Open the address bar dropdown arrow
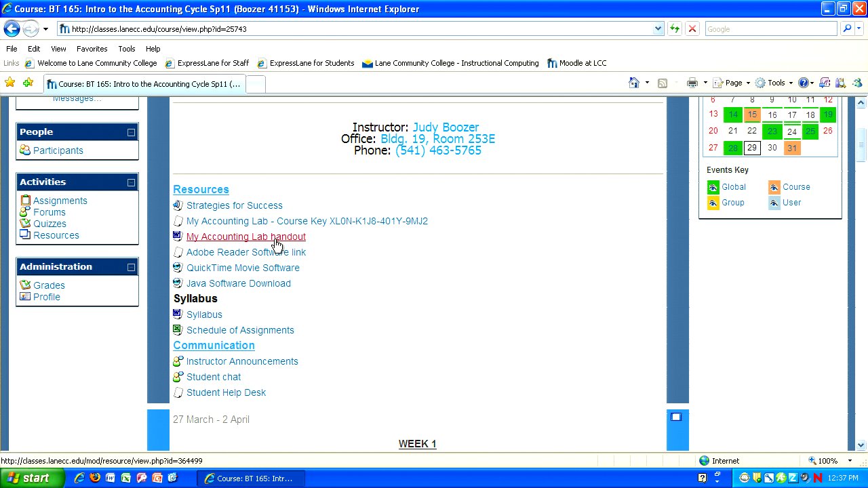Viewport: 868px width, 488px height. tap(658, 28)
